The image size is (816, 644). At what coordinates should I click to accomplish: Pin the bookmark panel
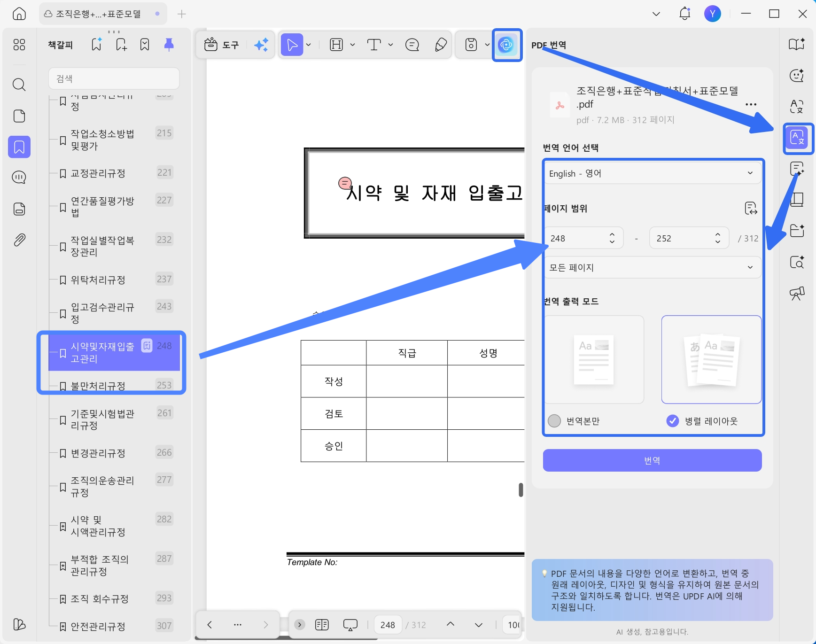169,45
